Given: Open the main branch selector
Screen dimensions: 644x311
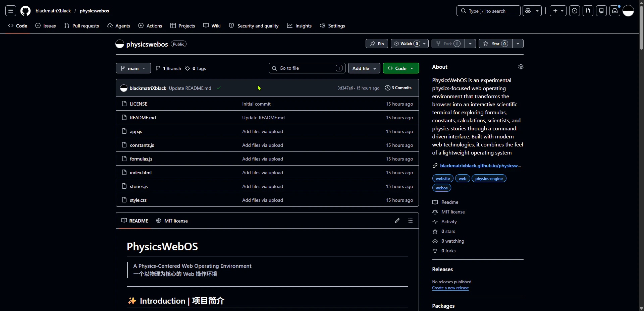Looking at the screenshot, I should (133, 68).
